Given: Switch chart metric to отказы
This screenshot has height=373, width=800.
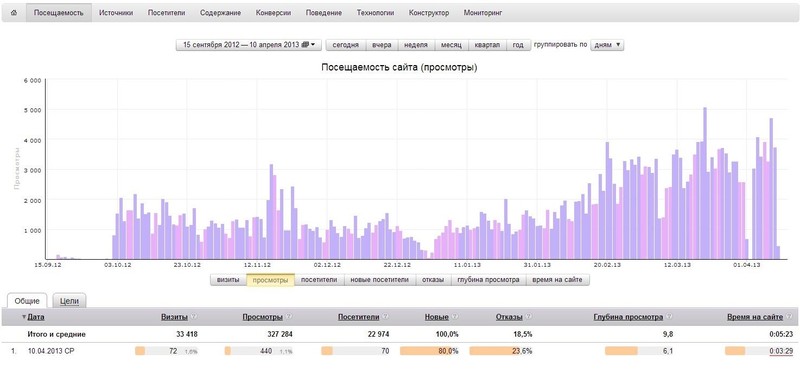Looking at the screenshot, I should (x=433, y=280).
